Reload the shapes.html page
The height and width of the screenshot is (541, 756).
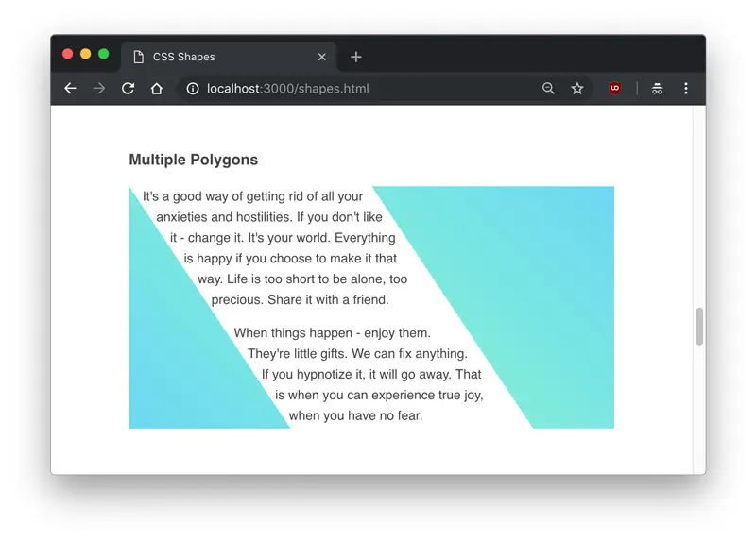click(x=128, y=89)
